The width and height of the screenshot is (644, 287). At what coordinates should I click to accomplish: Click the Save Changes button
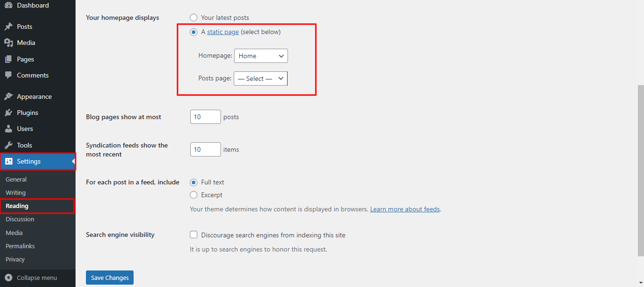[110, 278]
